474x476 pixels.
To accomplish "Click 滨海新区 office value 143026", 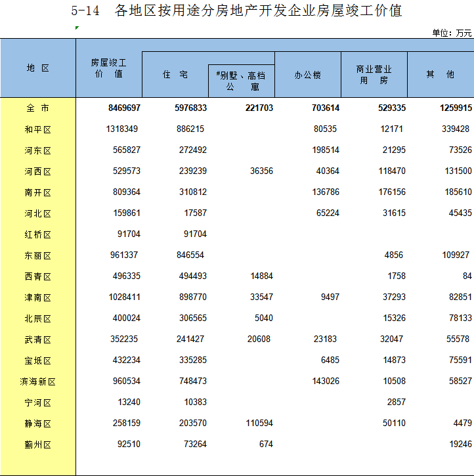I will [326, 381].
